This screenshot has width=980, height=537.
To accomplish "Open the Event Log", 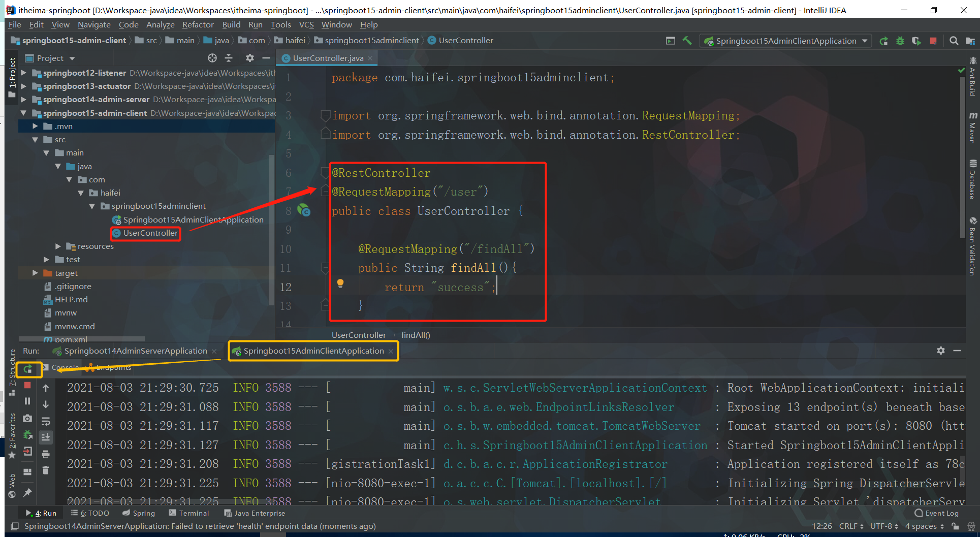I will (x=936, y=513).
